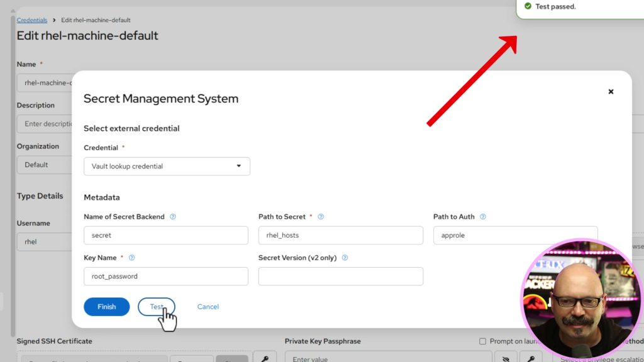
Task: Click the Edit rhel-machine-default breadcrumb text
Action: pos(96,20)
